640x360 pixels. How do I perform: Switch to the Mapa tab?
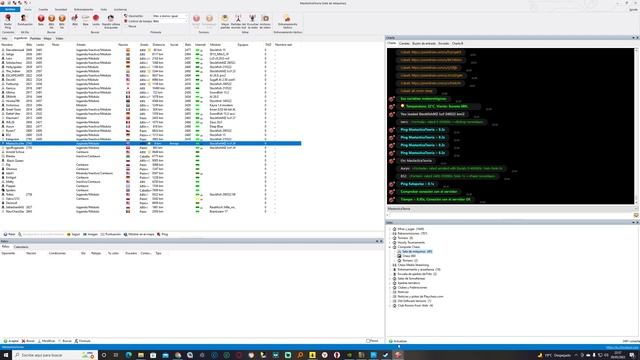[48, 38]
